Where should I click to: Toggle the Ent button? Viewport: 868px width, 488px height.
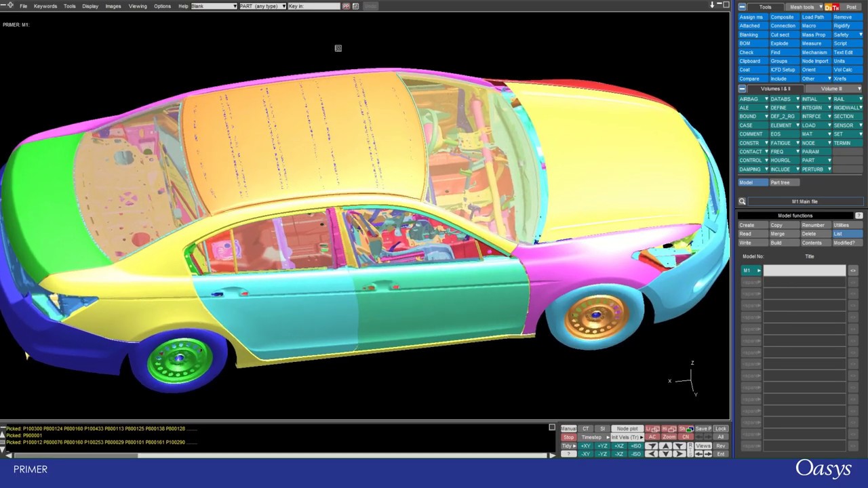click(721, 453)
